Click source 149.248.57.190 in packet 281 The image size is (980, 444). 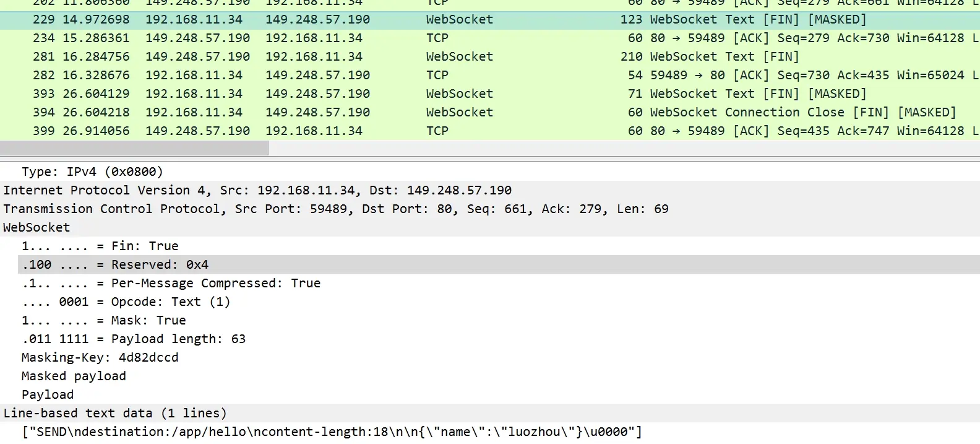[197, 57]
